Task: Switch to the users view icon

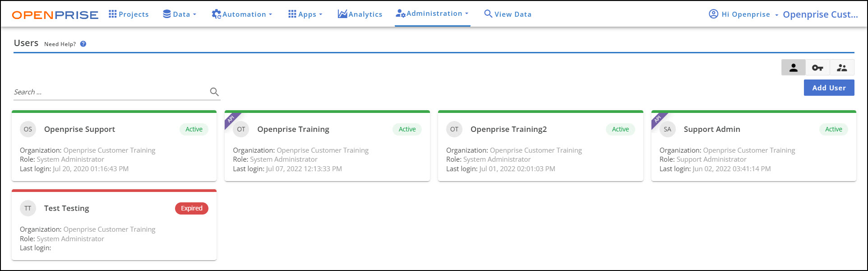Action: pos(794,68)
